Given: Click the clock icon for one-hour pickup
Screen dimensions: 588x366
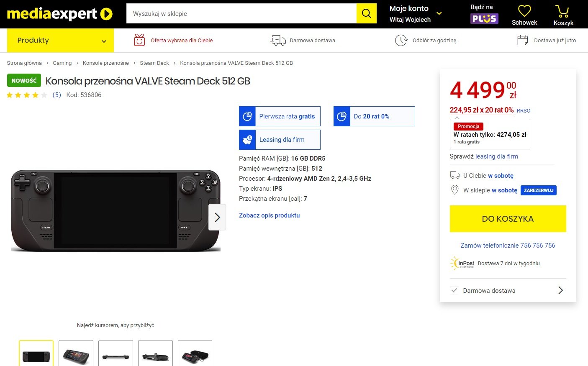Looking at the screenshot, I should [x=401, y=40].
